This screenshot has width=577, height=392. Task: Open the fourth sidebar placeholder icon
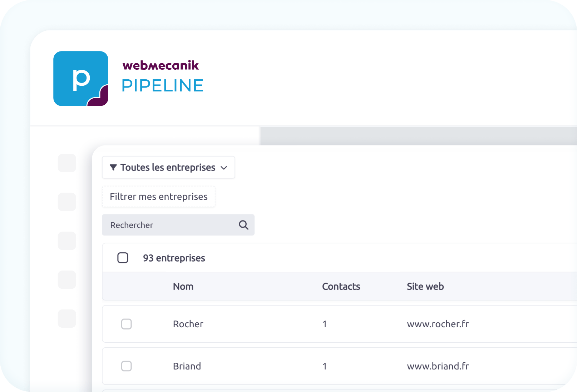pos(67,279)
